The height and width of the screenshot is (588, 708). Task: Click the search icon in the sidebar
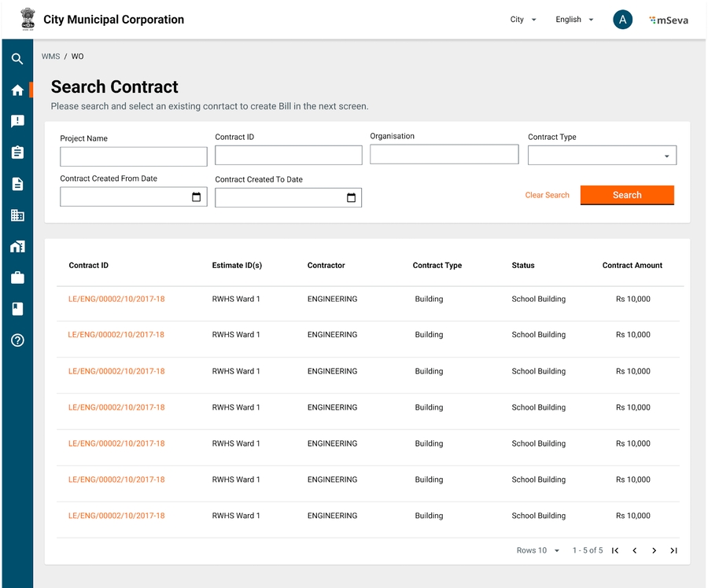[x=17, y=59]
